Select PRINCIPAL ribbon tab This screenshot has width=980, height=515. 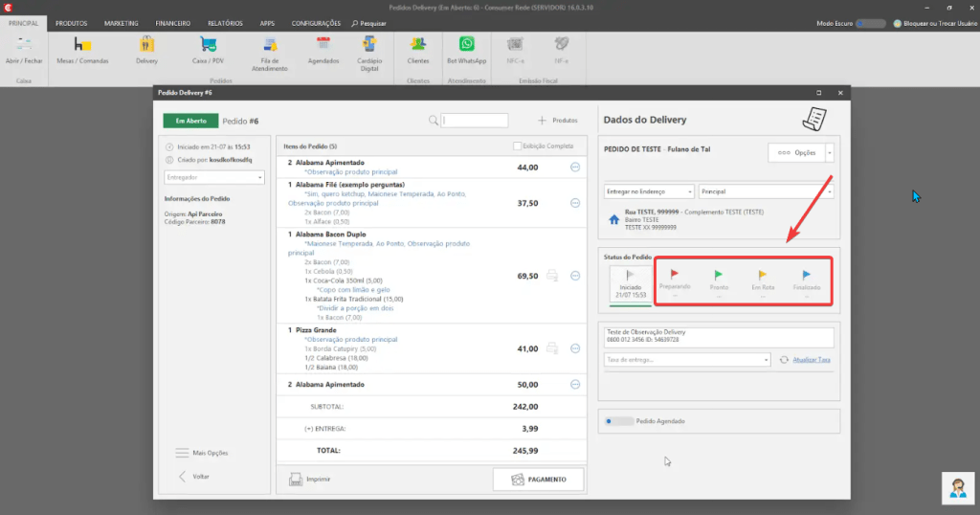[23, 23]
